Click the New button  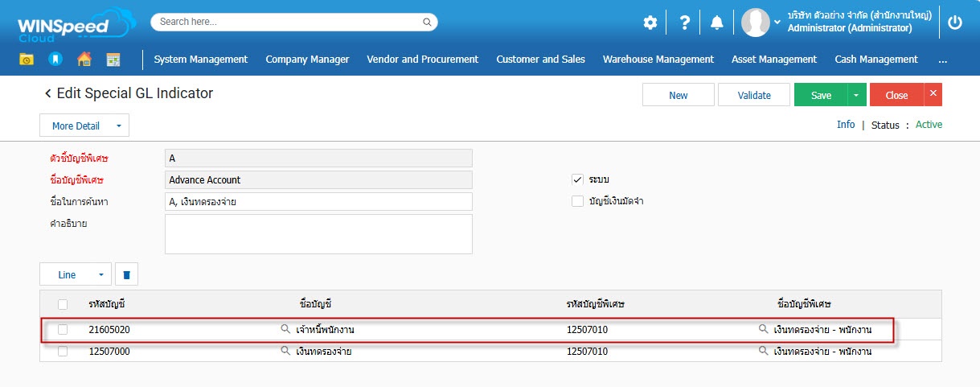[x=678, y=95]
